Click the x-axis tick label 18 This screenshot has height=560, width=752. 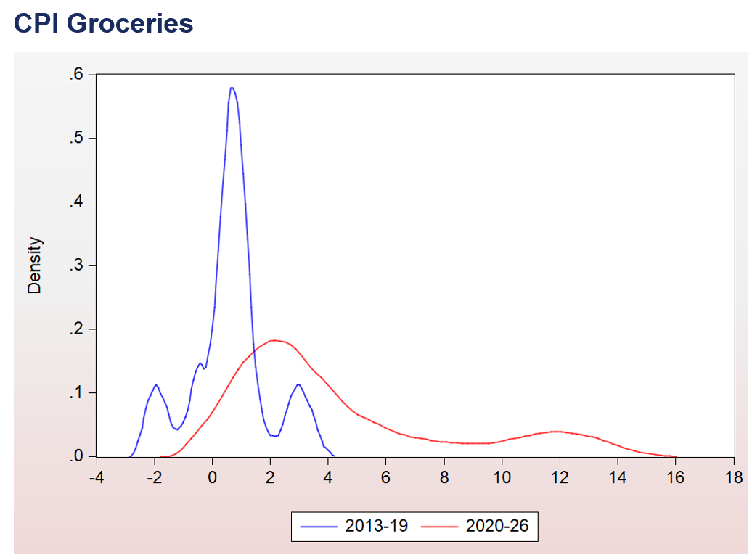[x=734, y=477]
